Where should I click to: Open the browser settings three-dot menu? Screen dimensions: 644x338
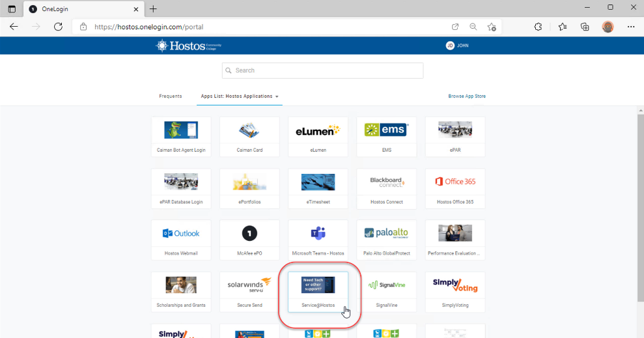point(630,27)
